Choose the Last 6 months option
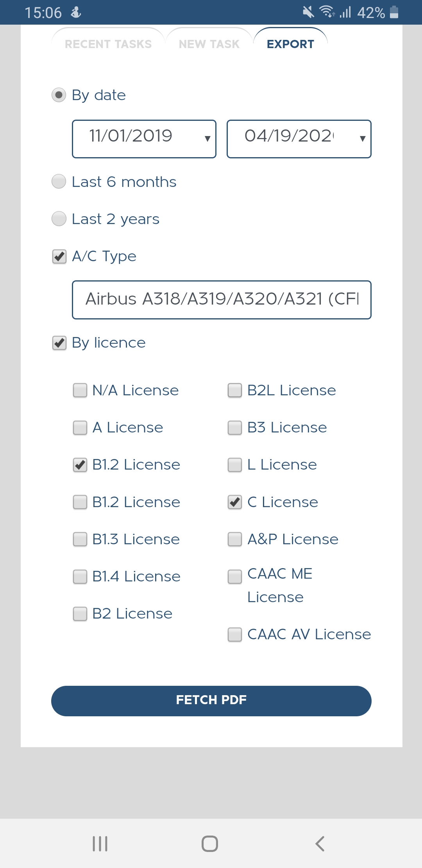This screenshot has width=422, height=868. coord(59,181)
